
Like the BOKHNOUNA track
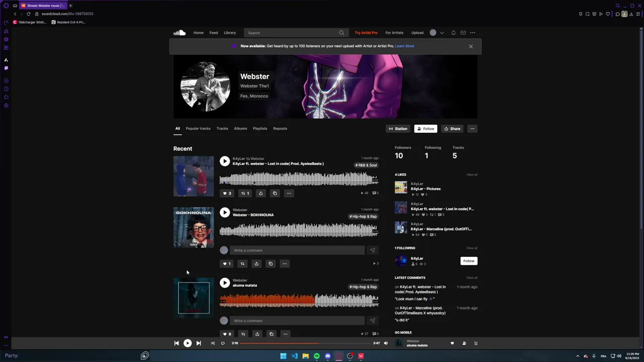(227, 263)
